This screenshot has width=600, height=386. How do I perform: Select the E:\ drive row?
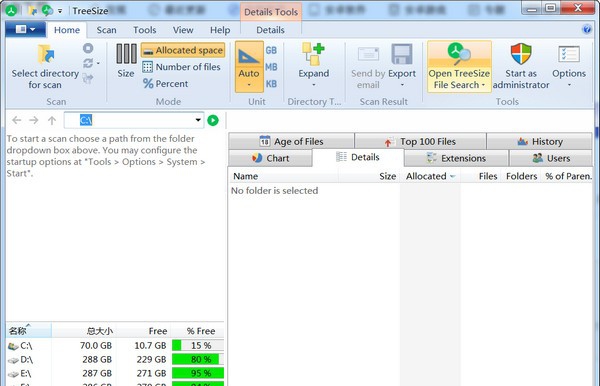pyautogui.click(x=115, y=373)
